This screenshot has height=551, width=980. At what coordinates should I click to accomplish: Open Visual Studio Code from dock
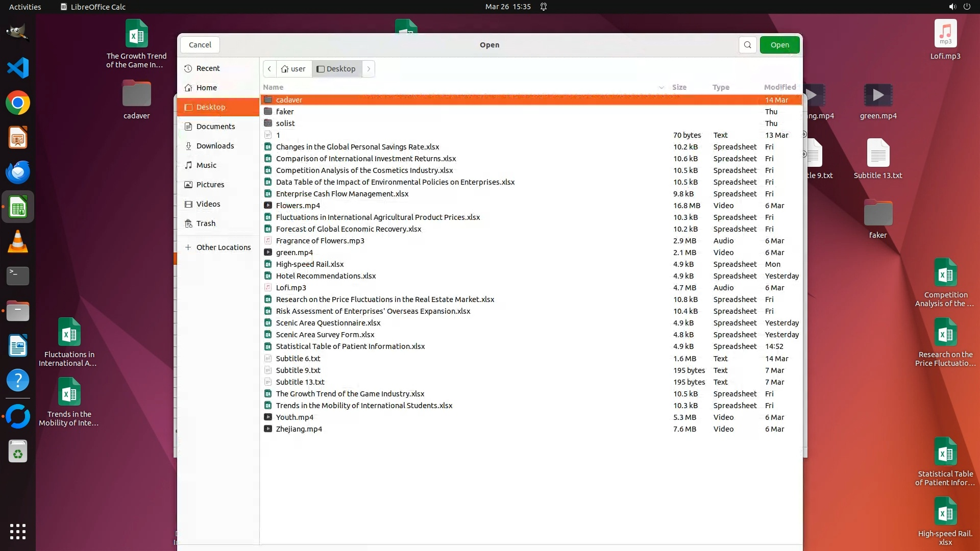tap(18, 68)
